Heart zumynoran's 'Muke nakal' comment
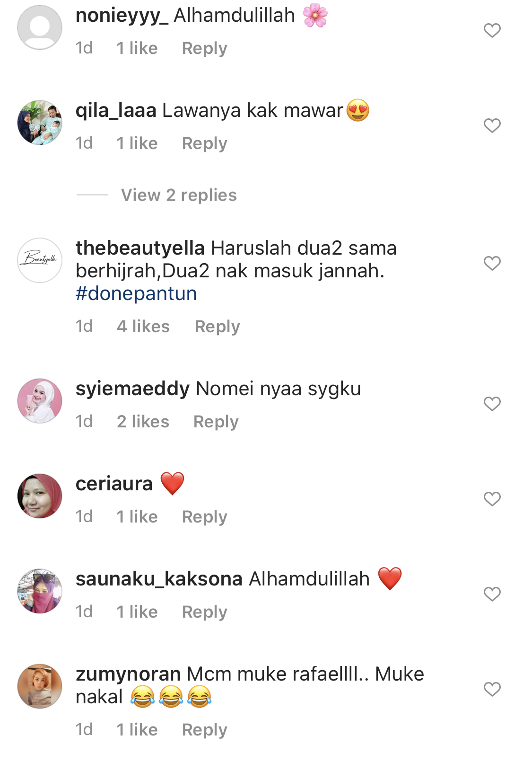 click(x=492, y=690)
